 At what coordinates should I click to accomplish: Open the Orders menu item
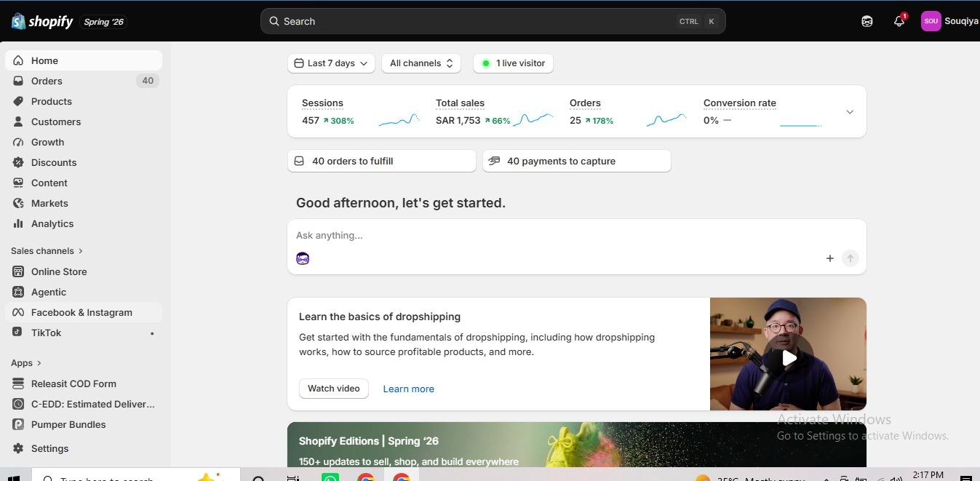(84, 81)
